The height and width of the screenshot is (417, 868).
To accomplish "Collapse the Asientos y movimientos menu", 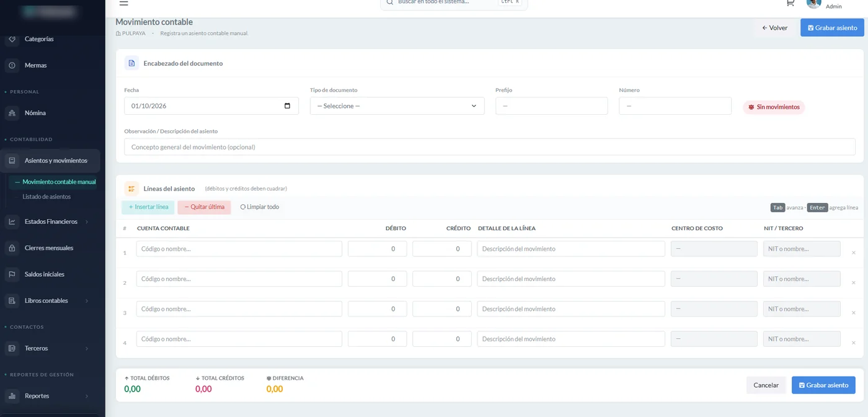I will click(x=50, y=161).
